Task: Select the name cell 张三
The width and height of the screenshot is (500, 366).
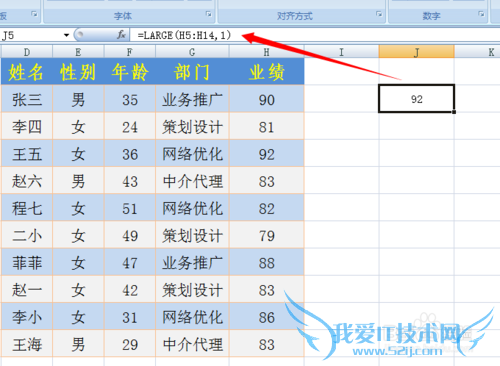Action: [x=27, y=99]
